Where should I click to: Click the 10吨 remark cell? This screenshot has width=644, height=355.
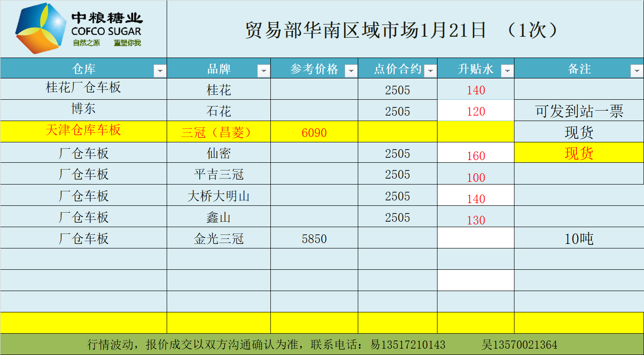click(579, 238)
